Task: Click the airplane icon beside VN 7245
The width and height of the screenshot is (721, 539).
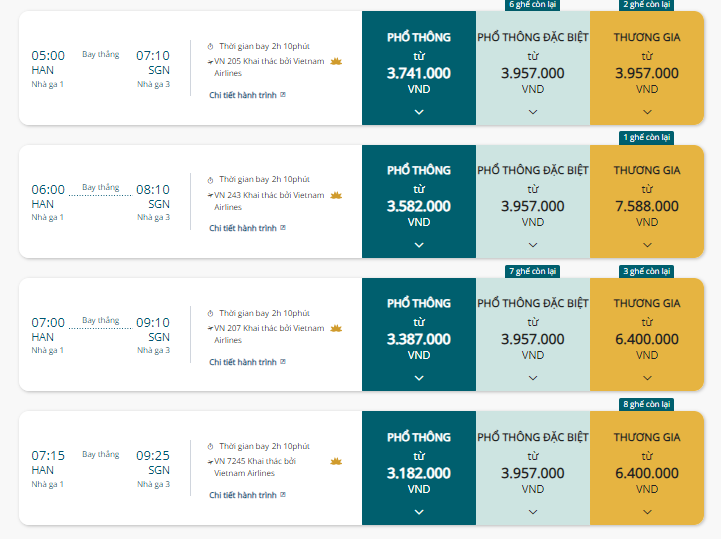Action: tap(210, 461)
